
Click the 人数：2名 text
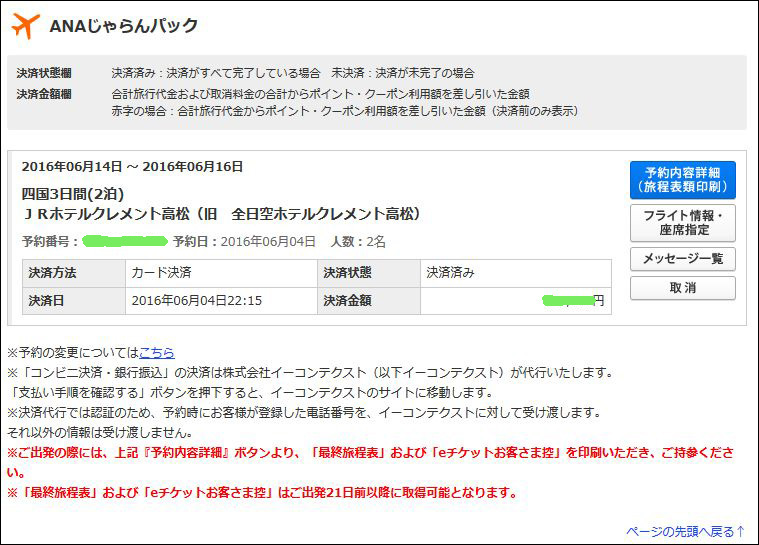click(358, 241)
